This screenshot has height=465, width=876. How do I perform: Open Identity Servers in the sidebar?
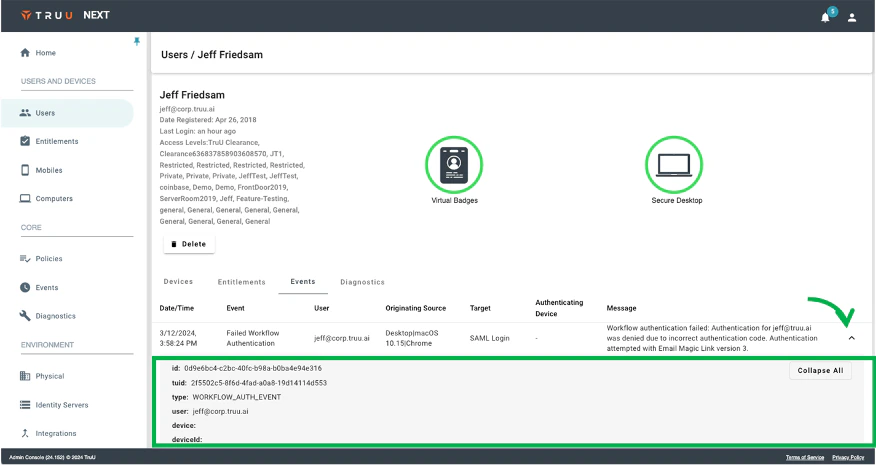coord(61,405)
